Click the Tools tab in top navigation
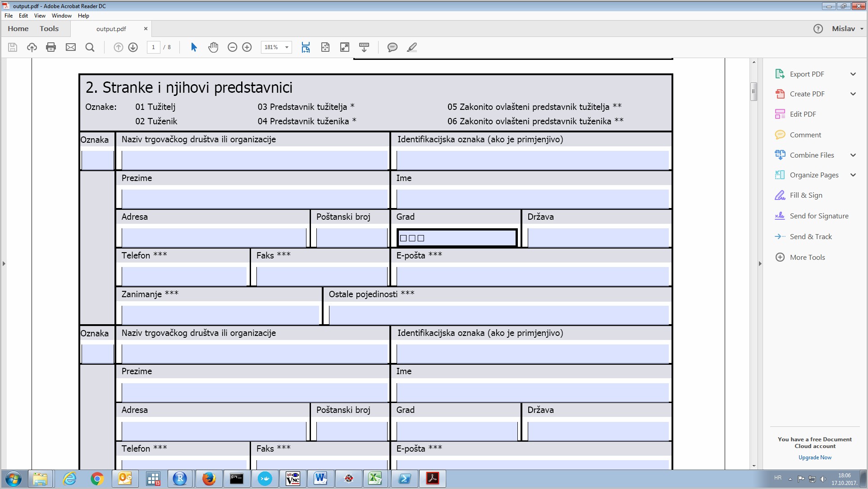Screen dimensions: 868x489 49,28
